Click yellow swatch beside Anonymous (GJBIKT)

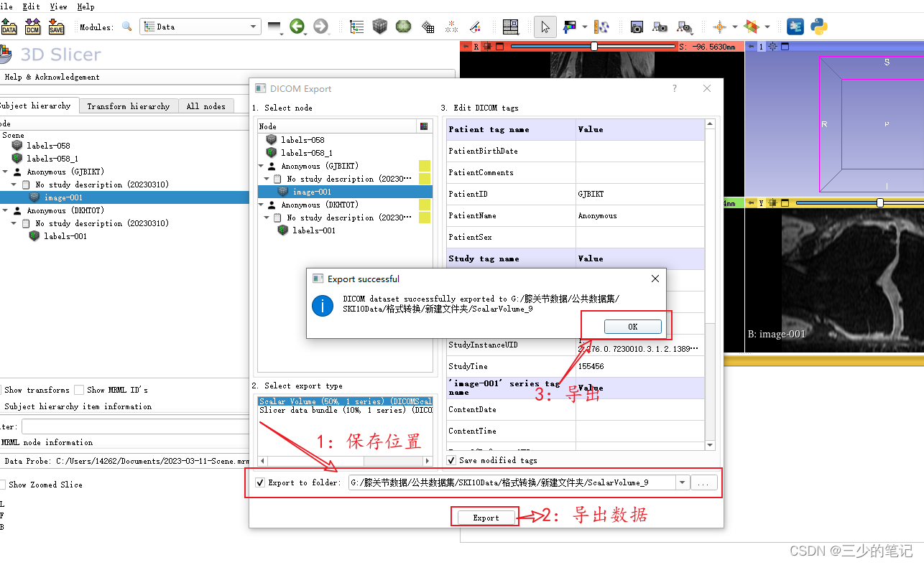coord(424,166)
